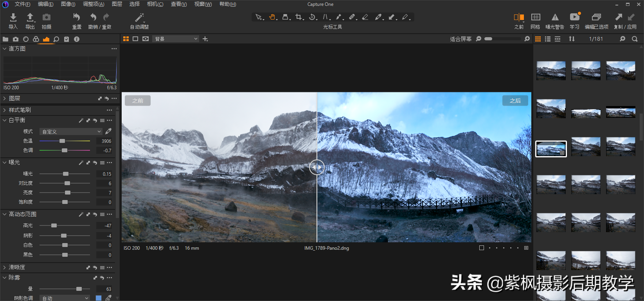The width and height of the screenshot is (644, 301).
Task: Toggle the Before (之前) comparison view
Action: click(x=519, y=18)
